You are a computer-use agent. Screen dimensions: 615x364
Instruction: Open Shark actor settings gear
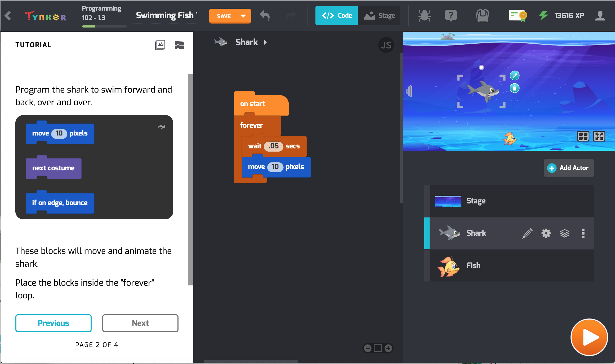pos(546,233)
